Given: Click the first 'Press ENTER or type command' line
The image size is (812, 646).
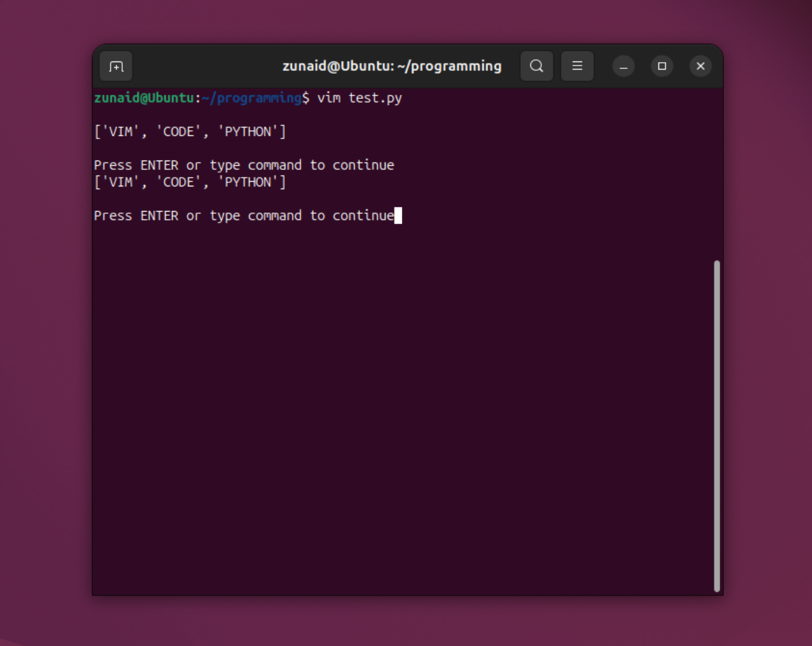Looking at the screenshot, I should [244, 165].
